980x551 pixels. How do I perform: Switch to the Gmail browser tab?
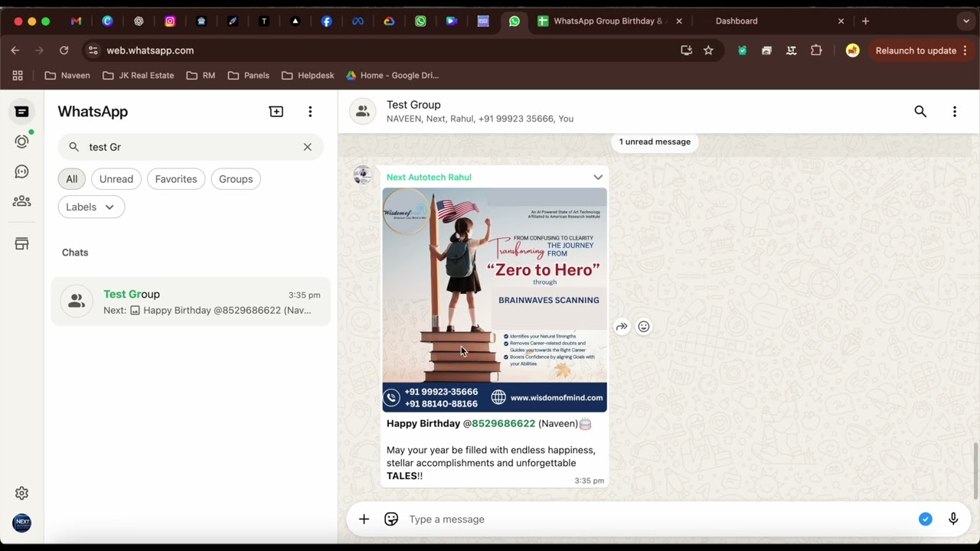(x=76, y=21)
